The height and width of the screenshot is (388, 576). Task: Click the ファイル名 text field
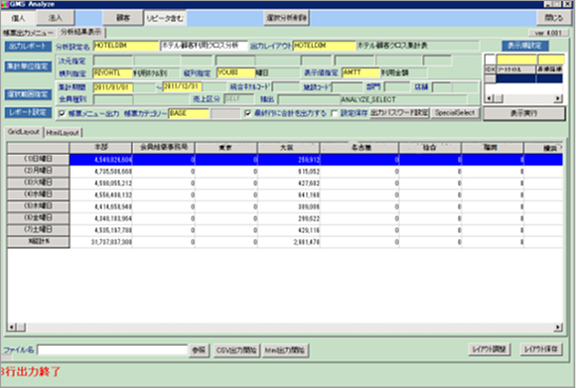112,350
